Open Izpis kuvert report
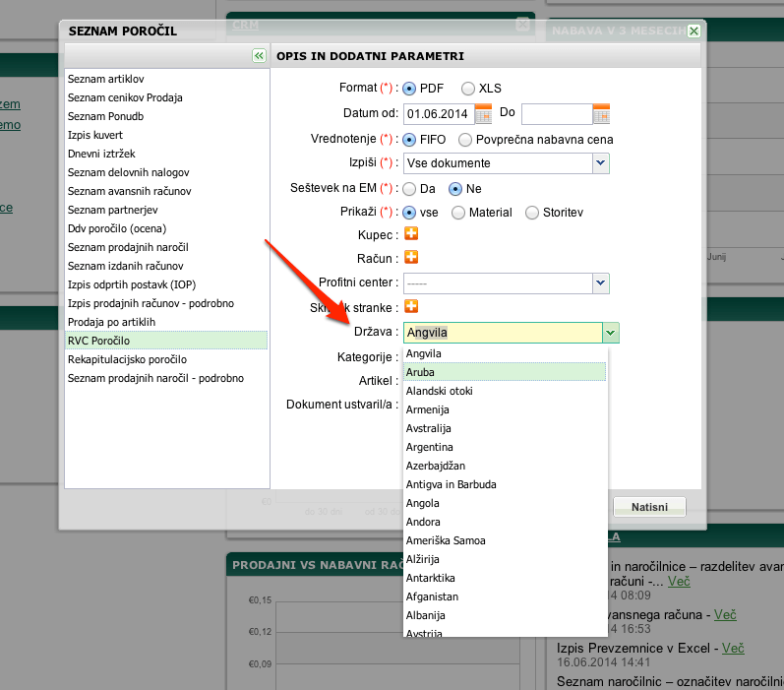Viewport: 784px width, 690px height. click(x=166, y=135)
